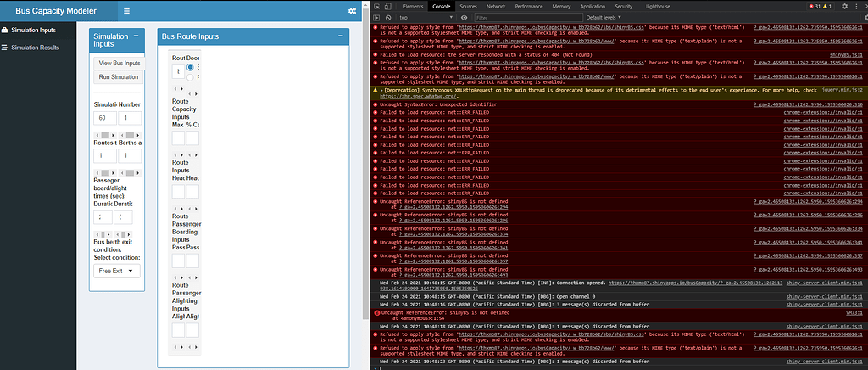Toggle the device toolbar icon
Screen dimensions: 868x370
pos(388,6)
